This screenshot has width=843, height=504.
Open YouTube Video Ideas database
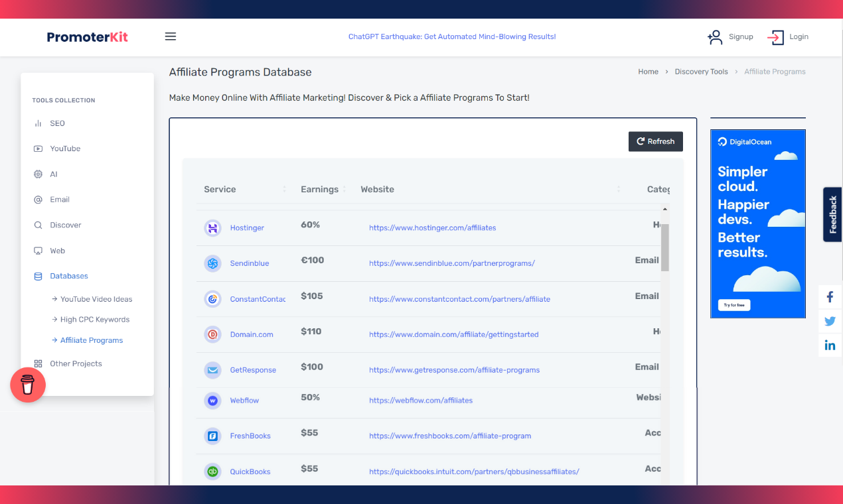(x=96, y=299)
